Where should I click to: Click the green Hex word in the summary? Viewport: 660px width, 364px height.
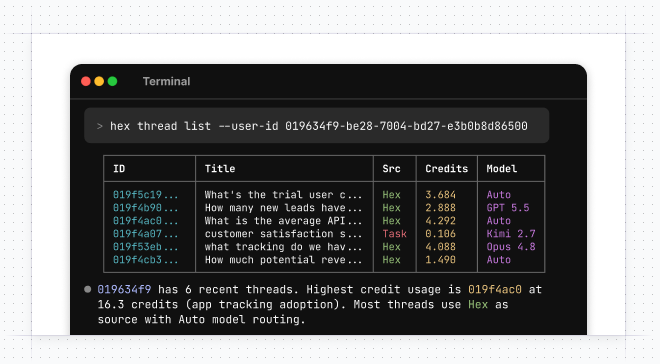tap(478, 305)
